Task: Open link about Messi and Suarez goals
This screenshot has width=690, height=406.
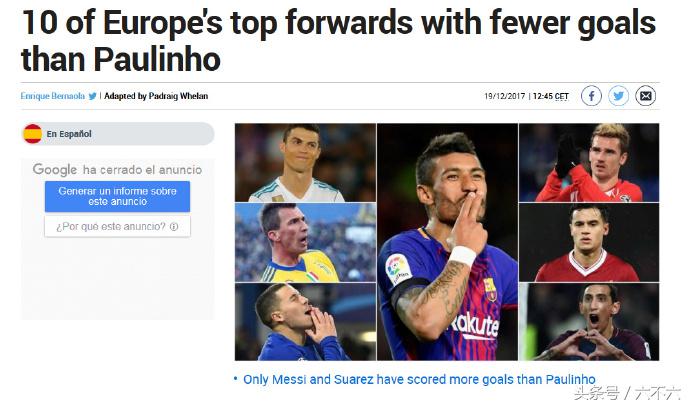Action: click(x=419, y=379)
